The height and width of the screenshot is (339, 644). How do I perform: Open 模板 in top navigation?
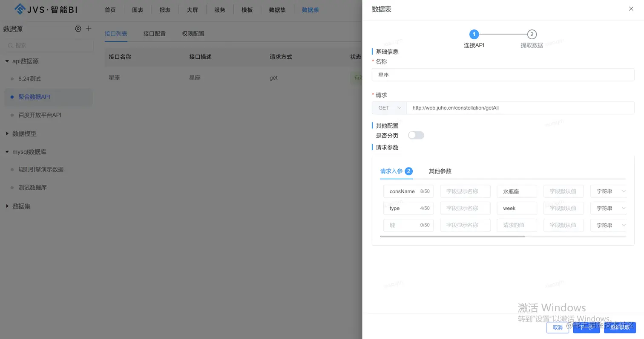247,10
